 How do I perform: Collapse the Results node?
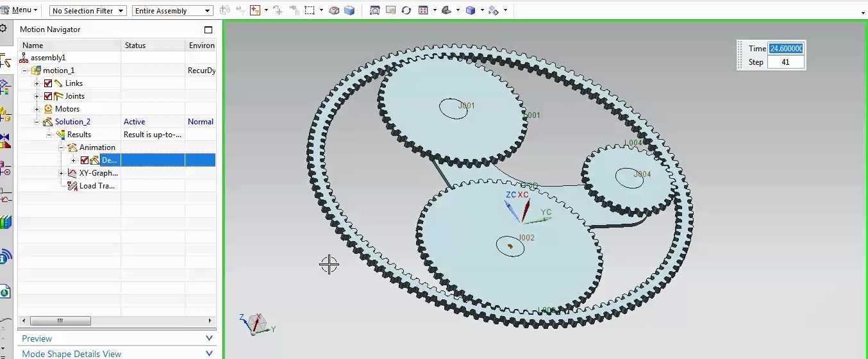(x=49, y=135)
